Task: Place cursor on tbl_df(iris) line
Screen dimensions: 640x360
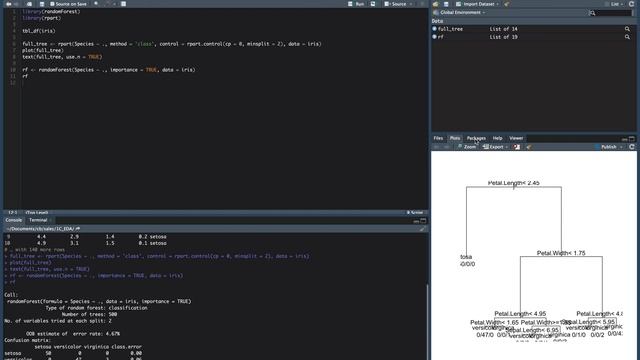Action: [39, 31]
